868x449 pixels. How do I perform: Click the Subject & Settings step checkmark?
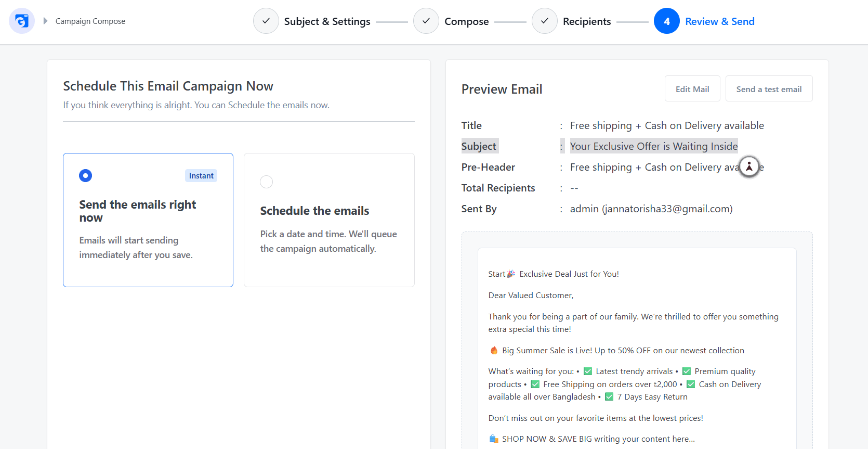(266, 21)
